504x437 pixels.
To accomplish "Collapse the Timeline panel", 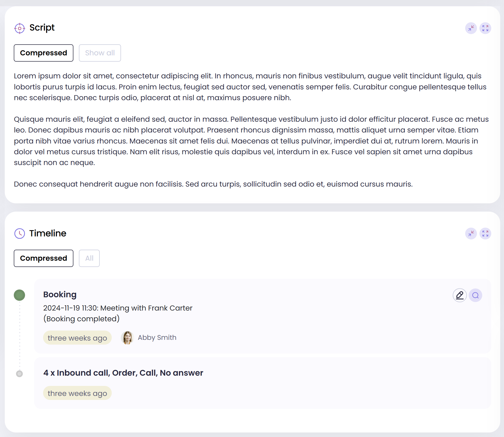I will 471,233.
